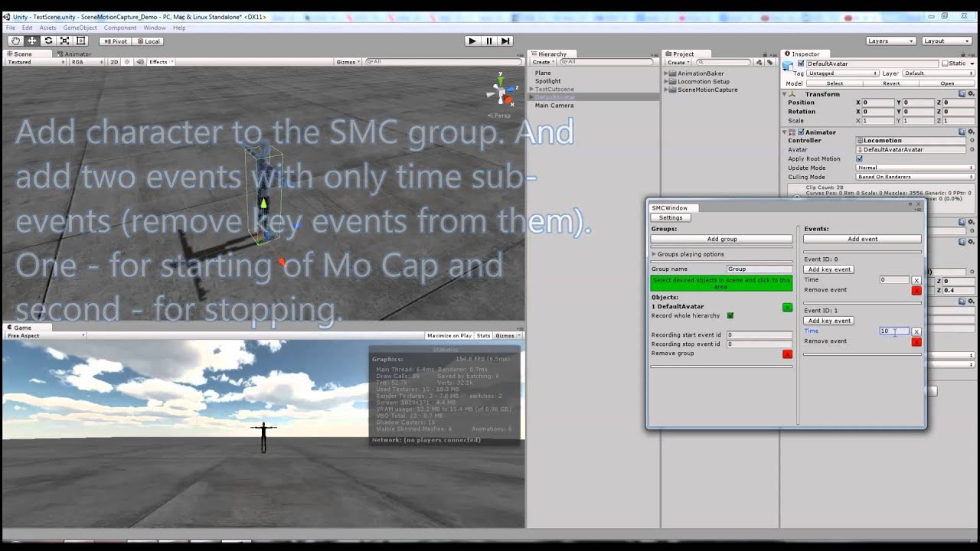Switch to the Animator tab

click(74, 54)
